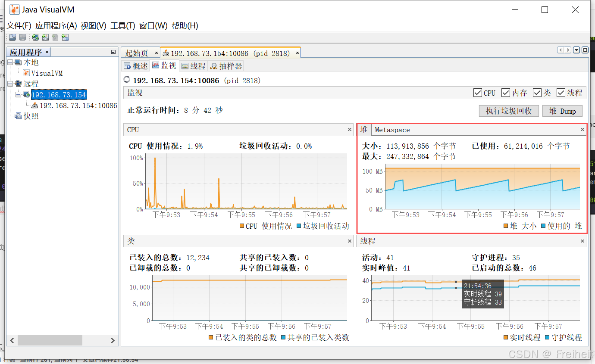595x364 pixels.
Task: Select the 监视 tab
Action: (x=164, y=66)
